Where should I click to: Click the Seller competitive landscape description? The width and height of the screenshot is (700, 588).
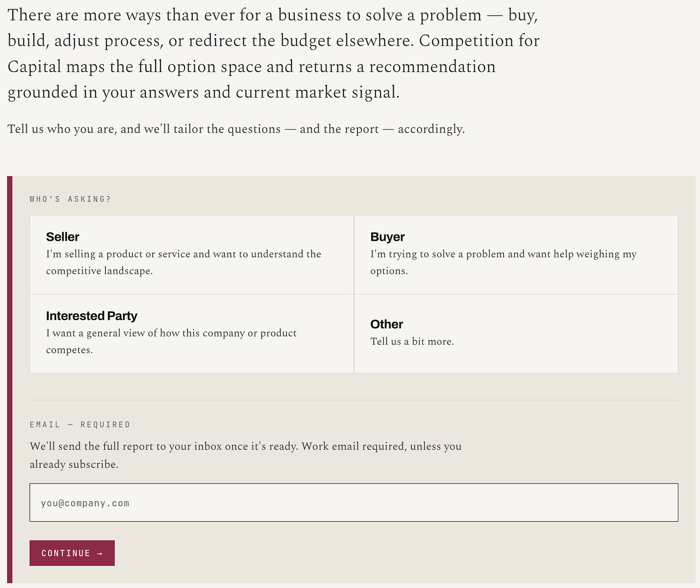[x=184, y=262]
